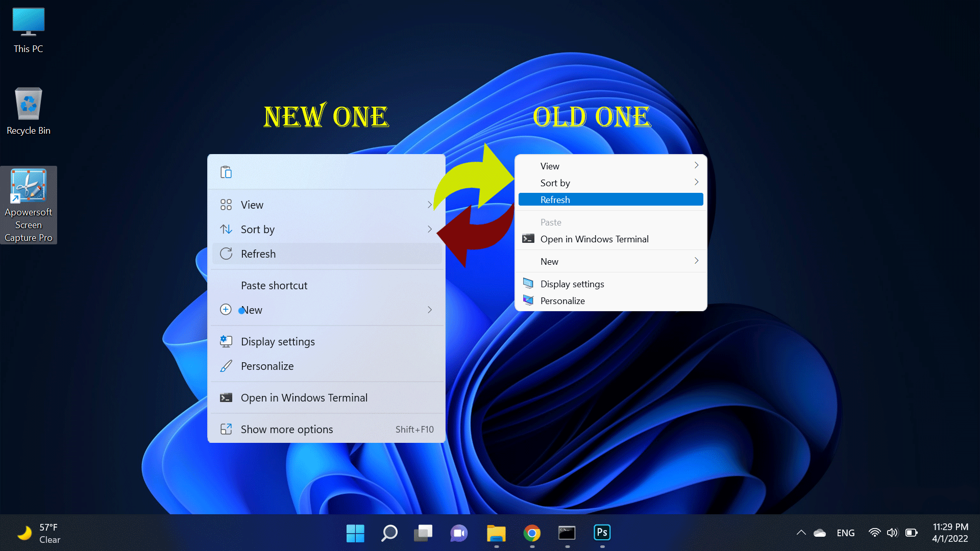This screenshot has height=551, width=980.
Task: Click the Photoshop taskbar icon
Action: coord(601,533)
